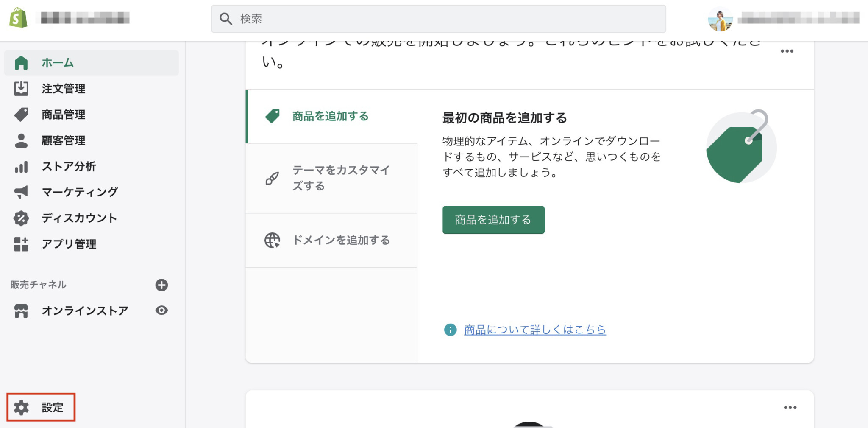Open 顧客管理 in the sidebar
The image size is (868, 428).
pos(64,140)
